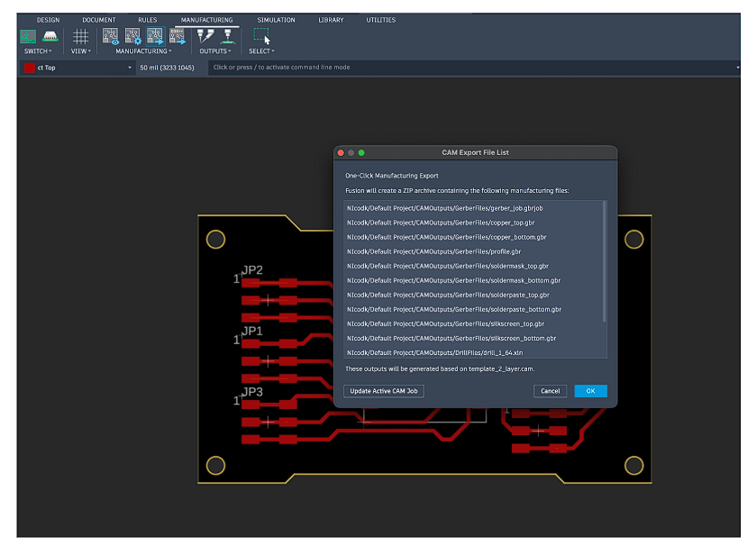This screenshot has height=555, width=756.
Task: Click the file list vertical scrollbar
Action: pyautogui.click(x=604, y=262)
